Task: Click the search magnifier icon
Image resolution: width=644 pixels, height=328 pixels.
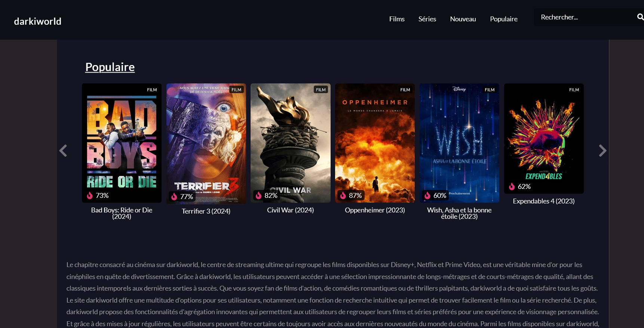Action: pos(640,17)
